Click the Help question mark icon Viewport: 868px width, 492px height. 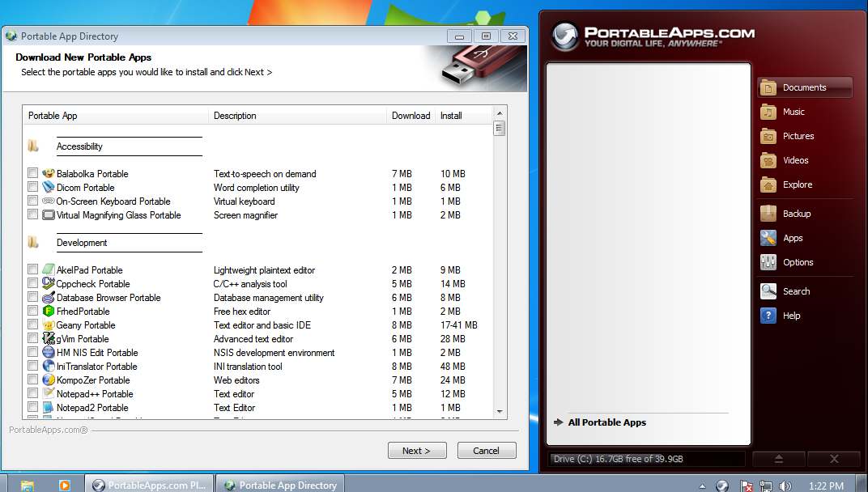pos(768,316)
